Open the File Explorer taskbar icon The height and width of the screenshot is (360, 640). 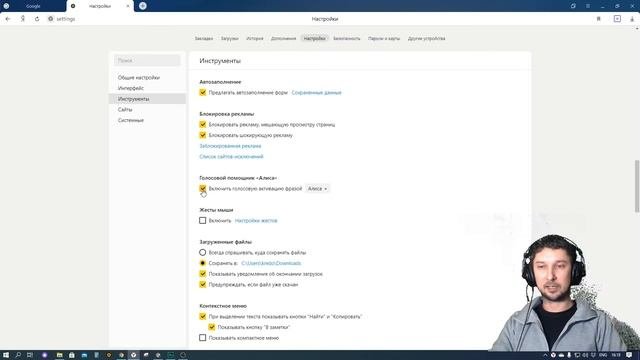60,355
